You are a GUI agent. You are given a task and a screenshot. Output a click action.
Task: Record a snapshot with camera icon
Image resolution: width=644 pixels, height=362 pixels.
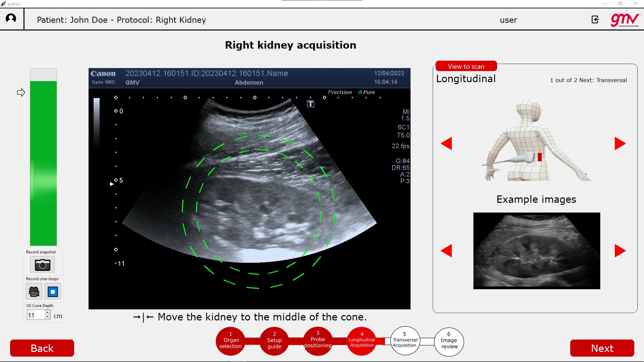click(x=42, y=264)
